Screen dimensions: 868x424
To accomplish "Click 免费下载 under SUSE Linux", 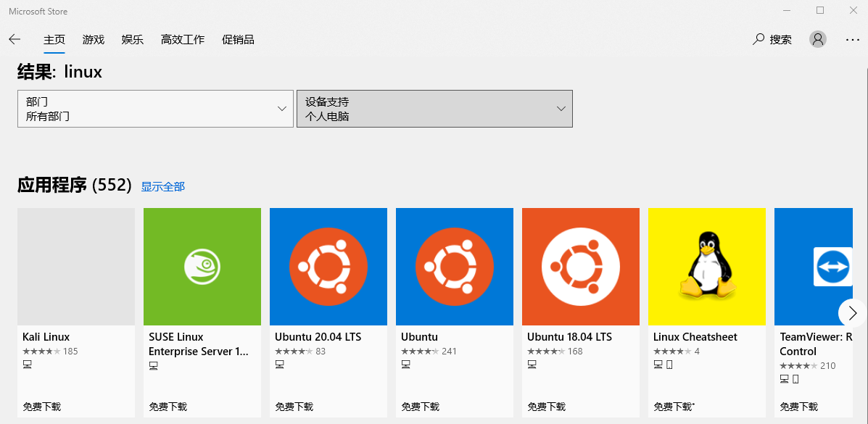I will click(168, 407).
